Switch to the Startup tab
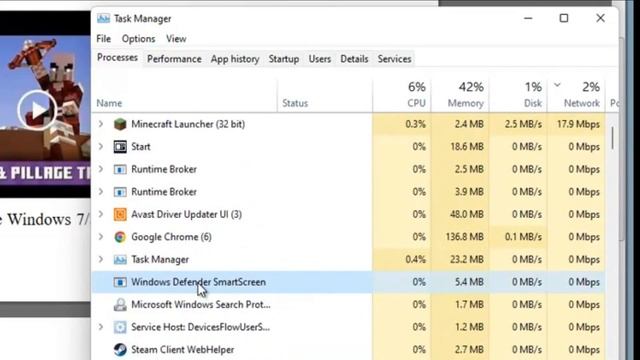The image size is (640, 360). (284, 59)
